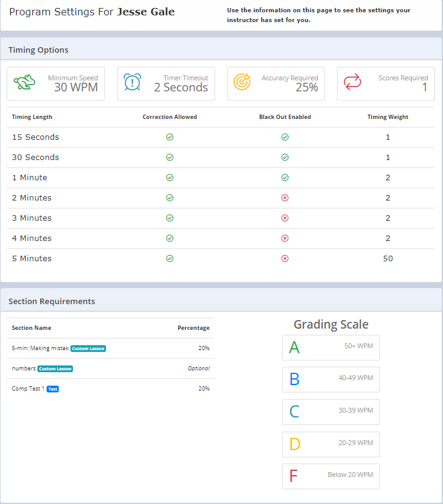Screen dimensions: 443x504
Task: Click the Timing Length column header
Action: (32, 117)
